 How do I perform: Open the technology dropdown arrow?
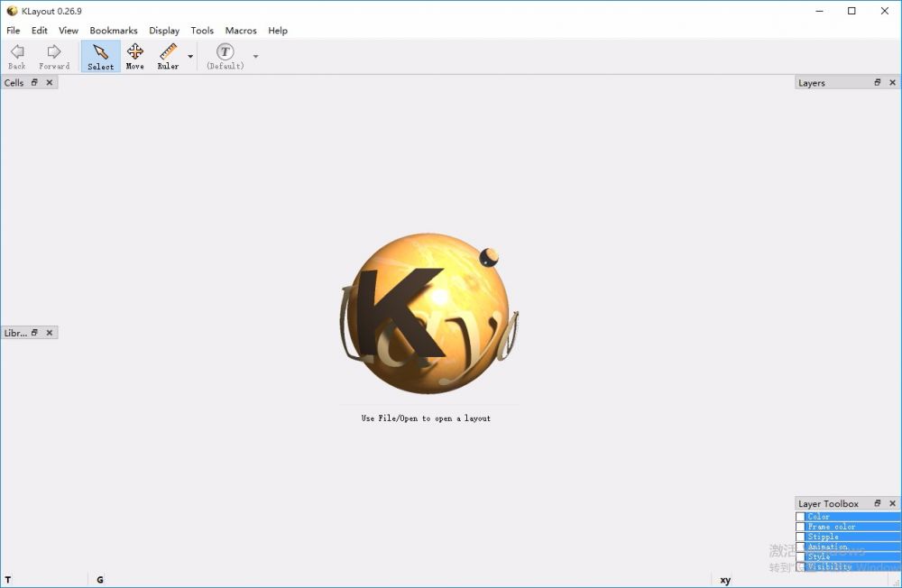pyautogui.click(x=256, y=57)
